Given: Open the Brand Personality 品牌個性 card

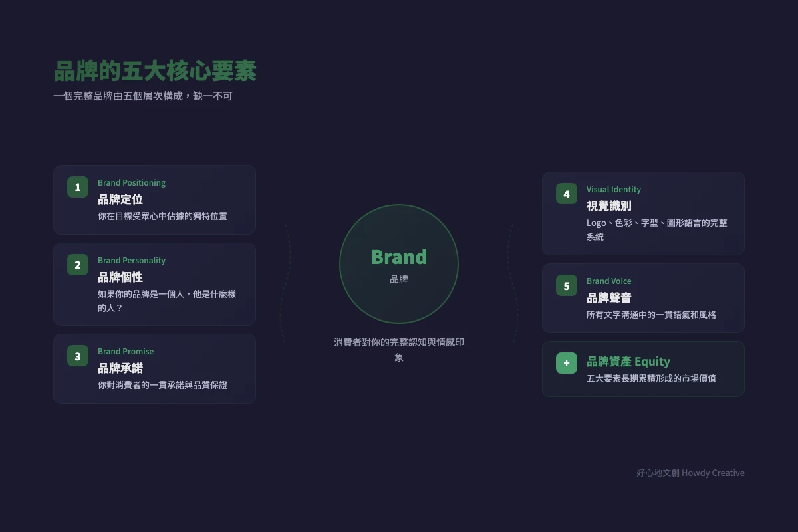Looking at the screenshot, I should pos(154,284).
